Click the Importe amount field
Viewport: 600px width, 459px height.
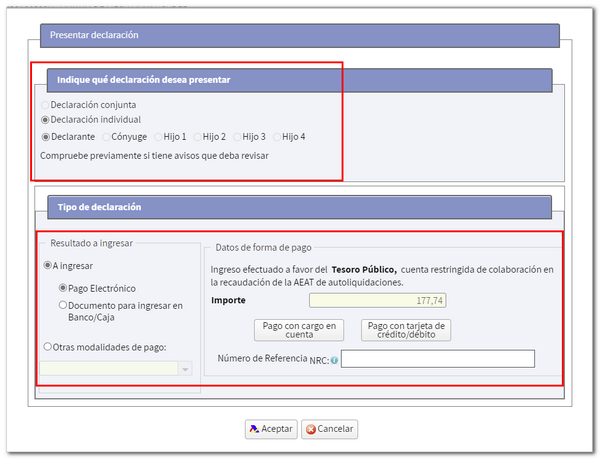[x=378, y=300]
